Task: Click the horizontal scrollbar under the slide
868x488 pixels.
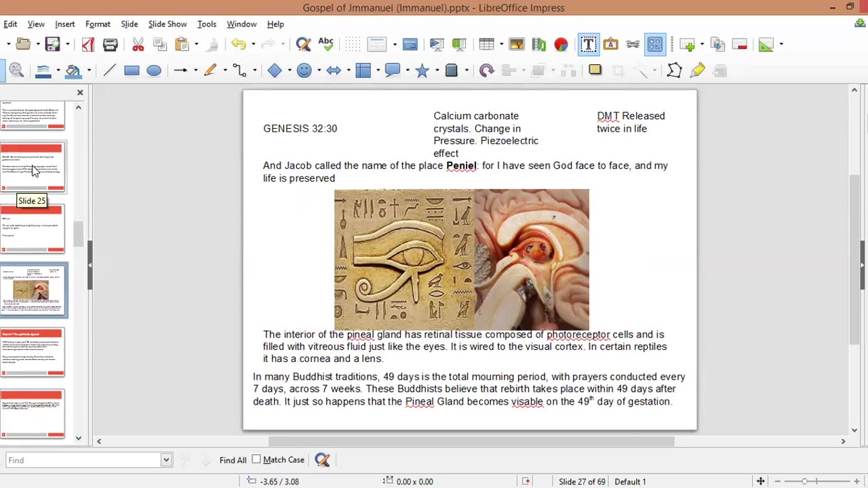Action: (471, 441)
